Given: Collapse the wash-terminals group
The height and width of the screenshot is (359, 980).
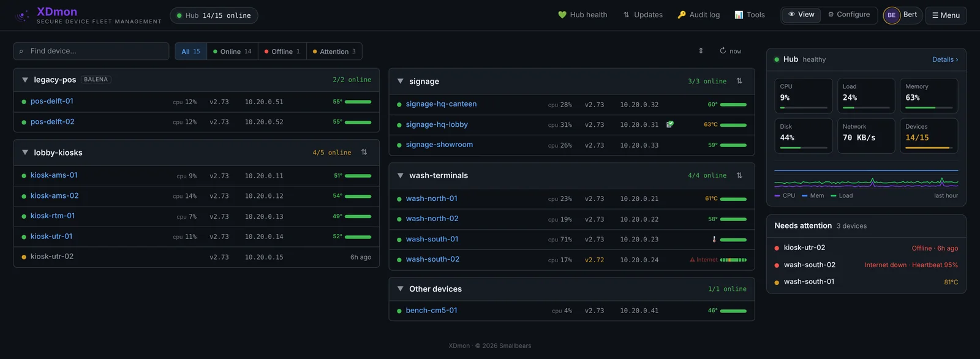Looking at the screenshot, I should point(401,175).
